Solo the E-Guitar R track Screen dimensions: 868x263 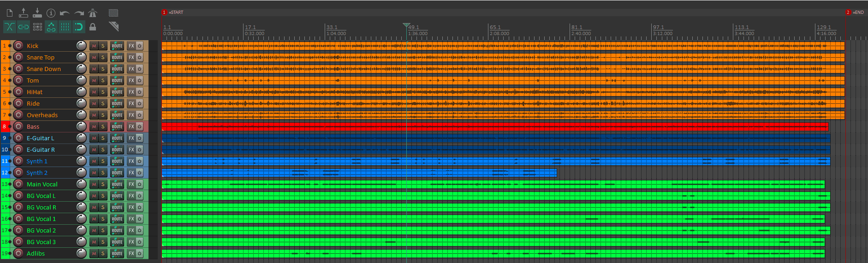103,149
